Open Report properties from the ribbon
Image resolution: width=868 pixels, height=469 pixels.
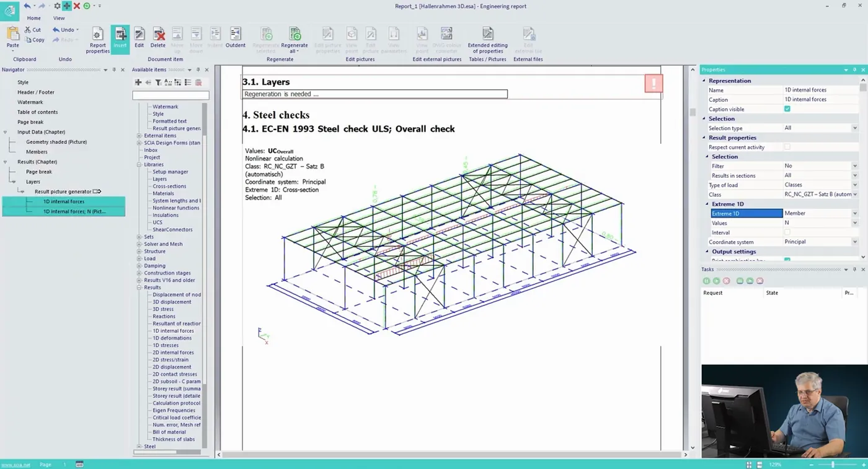[x=97, y=40]
